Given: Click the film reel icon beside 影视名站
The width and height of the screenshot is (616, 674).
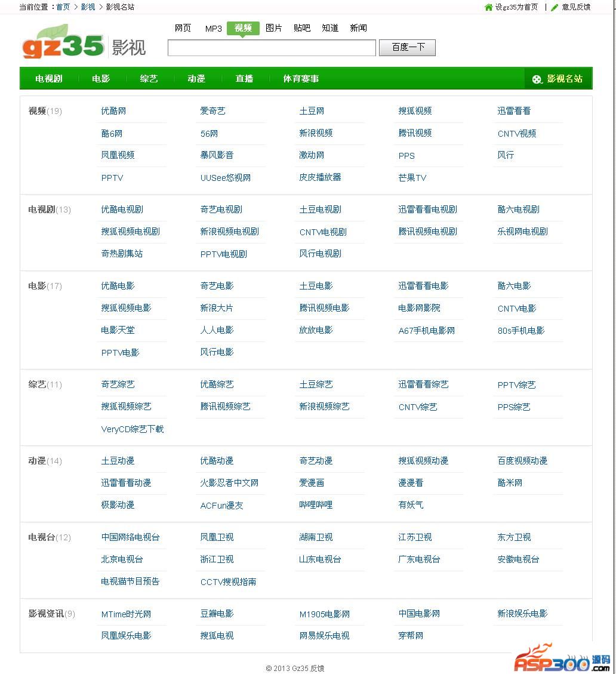Looking at the screenshot, I should 537,79.
